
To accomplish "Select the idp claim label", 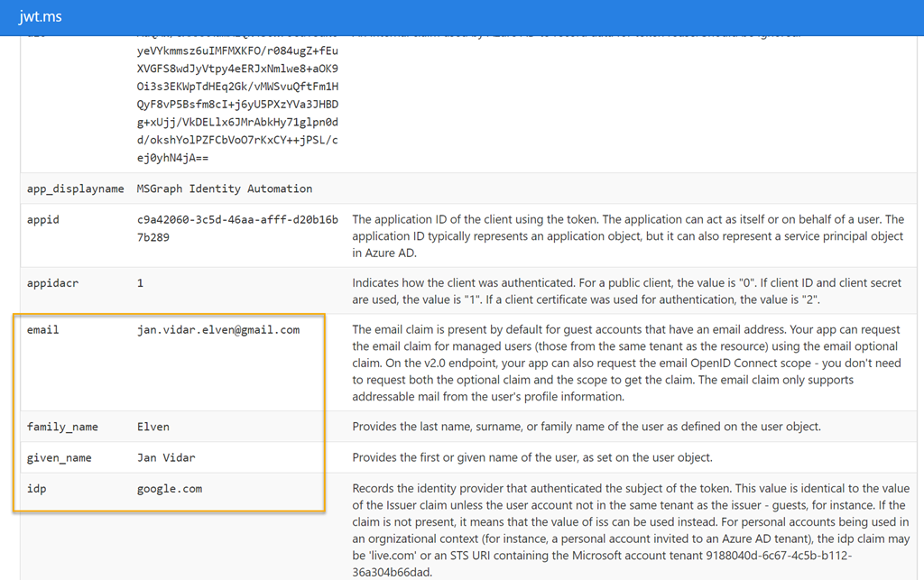I will coord(36,489).
